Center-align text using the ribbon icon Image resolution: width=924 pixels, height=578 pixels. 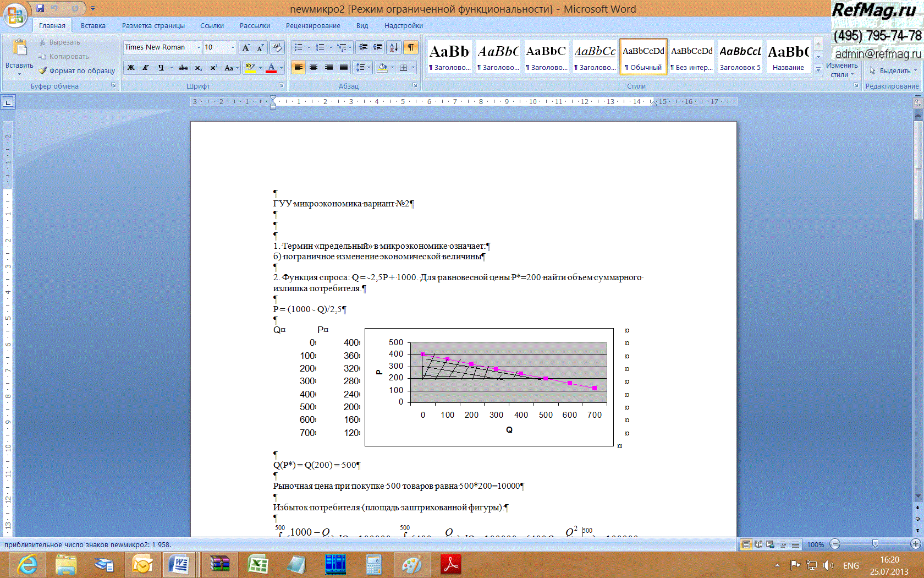click(x=313, y=67)
